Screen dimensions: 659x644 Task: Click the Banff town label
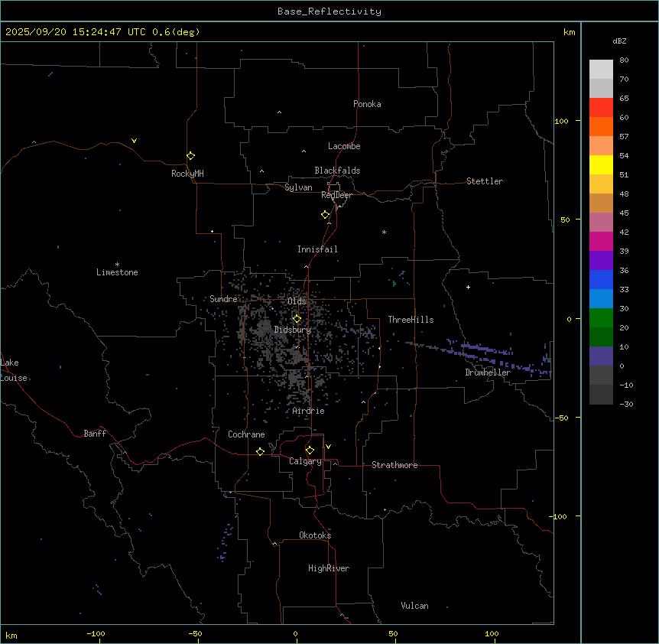pos(95,434)
